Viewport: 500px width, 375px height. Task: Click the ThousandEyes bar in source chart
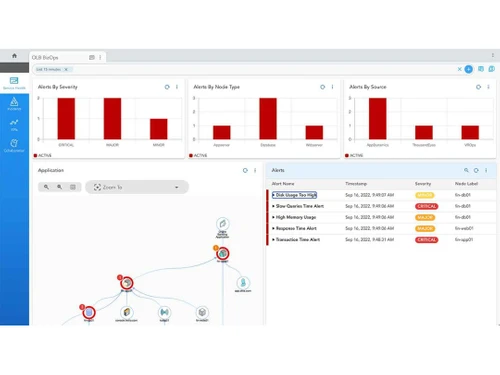[x=424, y=132]
